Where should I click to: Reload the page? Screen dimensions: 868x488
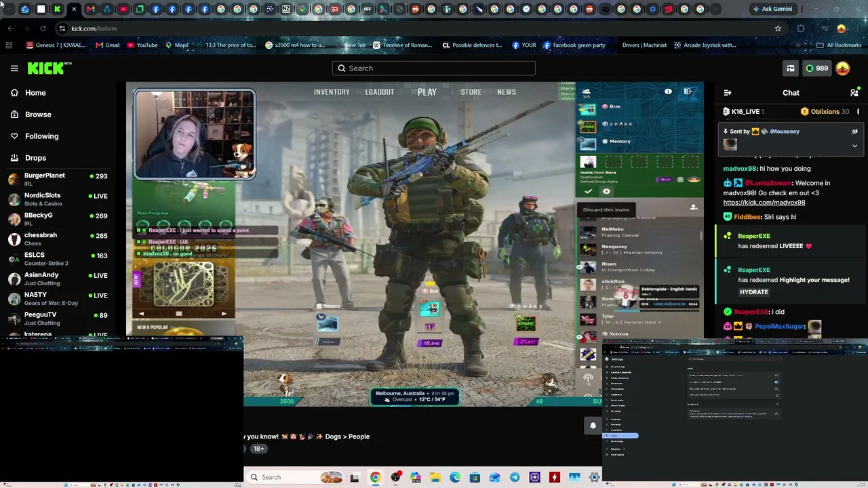[x=43, y=28]
